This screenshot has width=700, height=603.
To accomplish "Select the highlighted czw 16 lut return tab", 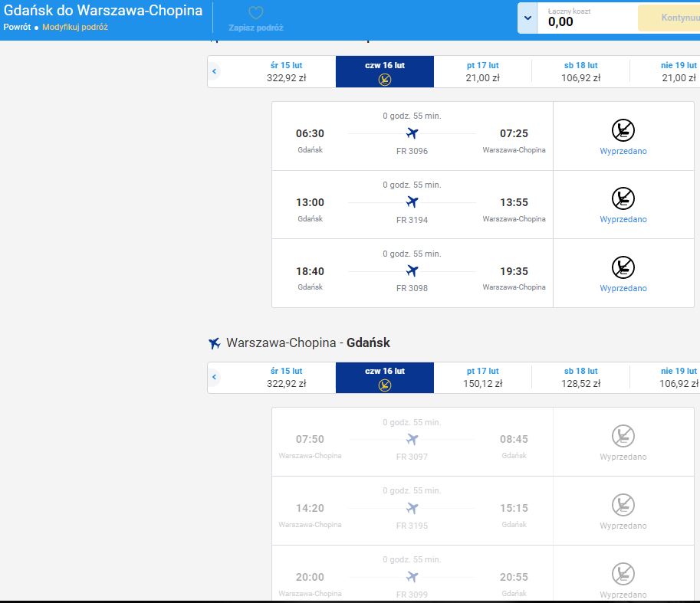I will coord(385,377).
